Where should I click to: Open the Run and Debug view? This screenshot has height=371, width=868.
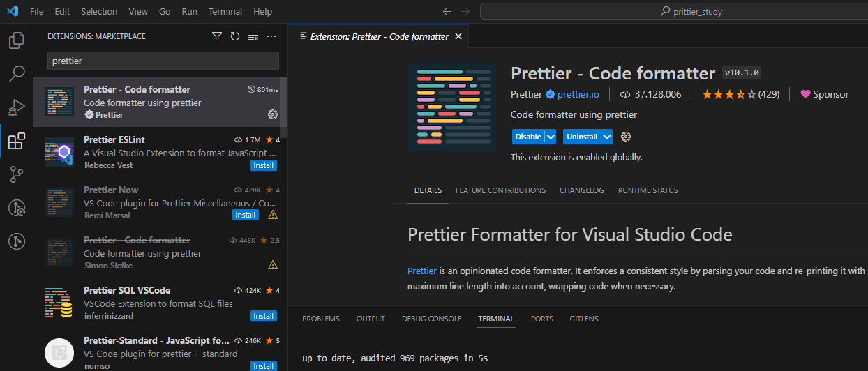point(17,107)
